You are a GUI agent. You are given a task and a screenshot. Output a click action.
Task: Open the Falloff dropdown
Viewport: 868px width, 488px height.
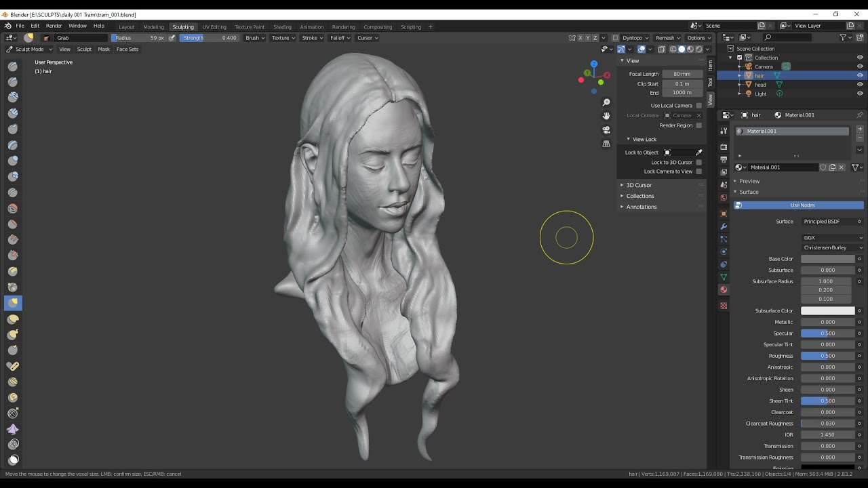[x=340, y=38]
